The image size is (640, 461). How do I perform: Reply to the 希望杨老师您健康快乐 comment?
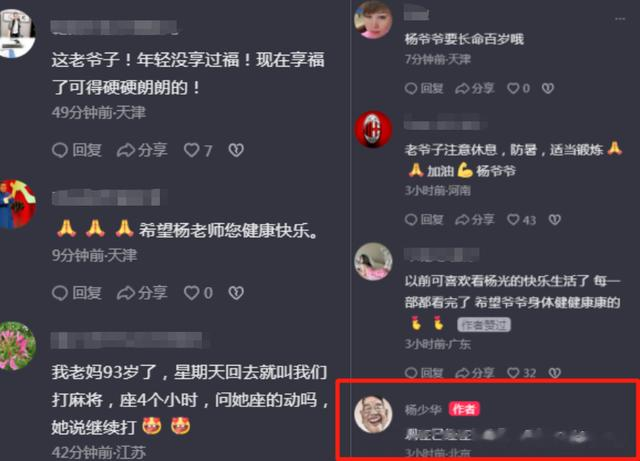[x=77, y=293]
